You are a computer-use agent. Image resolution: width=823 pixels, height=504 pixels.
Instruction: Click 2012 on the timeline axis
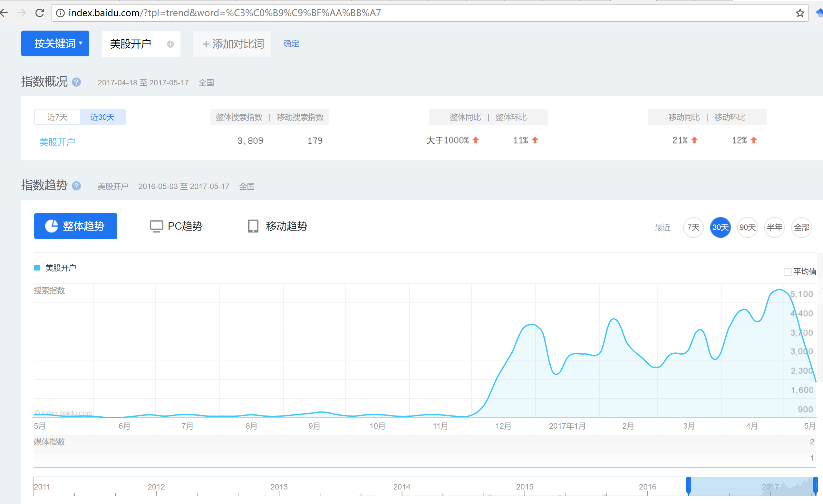pyautogui.click(x=156, y=487)
